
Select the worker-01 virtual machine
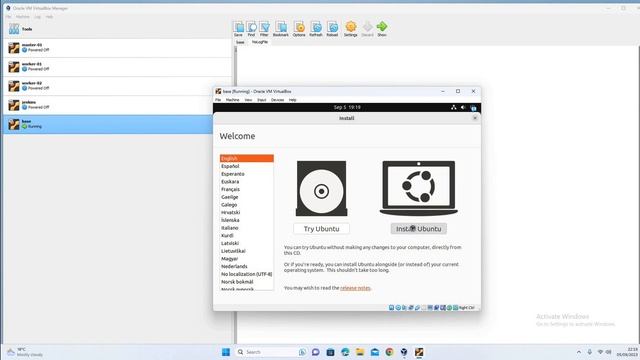(117, 67)
